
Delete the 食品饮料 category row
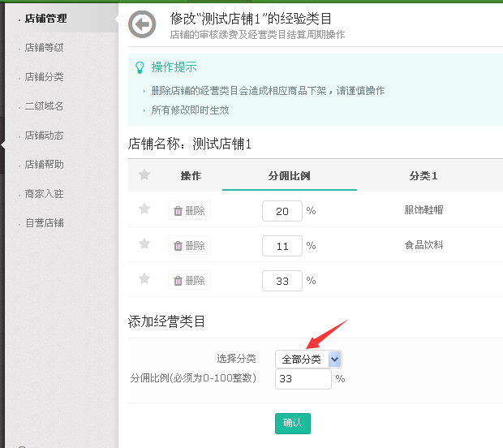189,245
